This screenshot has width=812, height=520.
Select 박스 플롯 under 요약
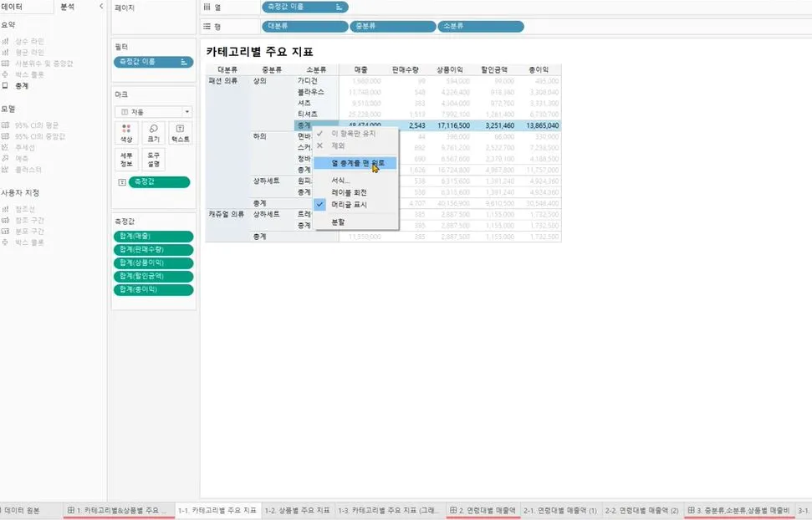pyautogui.click(x=29, y=74)
